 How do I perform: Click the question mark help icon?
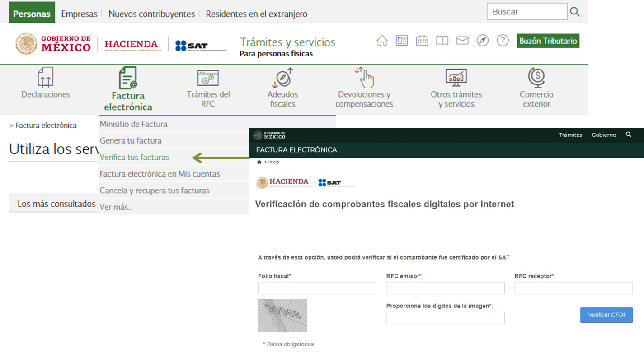coord(503,41)
